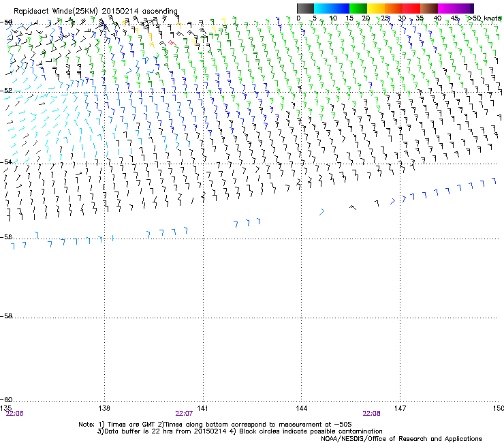This screenshot has height=443, width=504.
Task: Click the orange 25-30 knots legend segment
Action: coord(394,8)
